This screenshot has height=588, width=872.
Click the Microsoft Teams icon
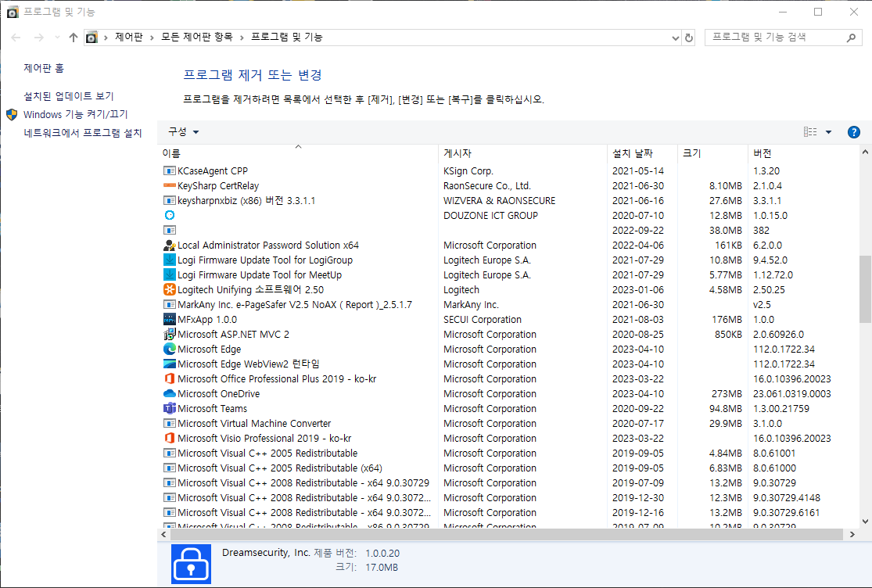pos(170,408)
